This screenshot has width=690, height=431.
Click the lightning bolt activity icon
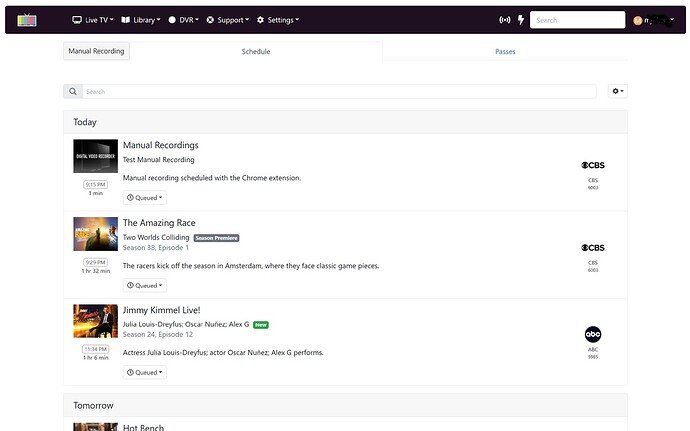[520, 20]
